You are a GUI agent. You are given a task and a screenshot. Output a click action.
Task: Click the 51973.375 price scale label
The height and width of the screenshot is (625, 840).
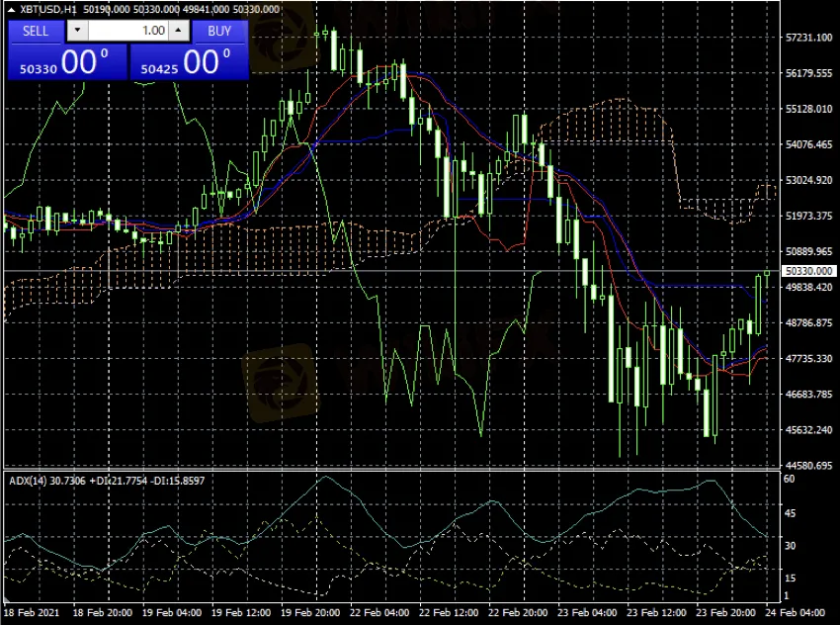point(809,216)
